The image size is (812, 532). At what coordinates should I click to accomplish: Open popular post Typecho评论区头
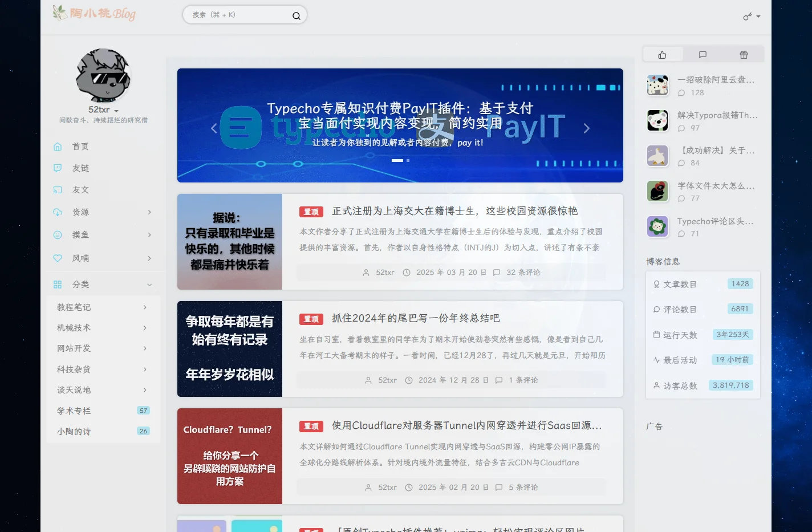pyautogui.click(x=716, y=221)
